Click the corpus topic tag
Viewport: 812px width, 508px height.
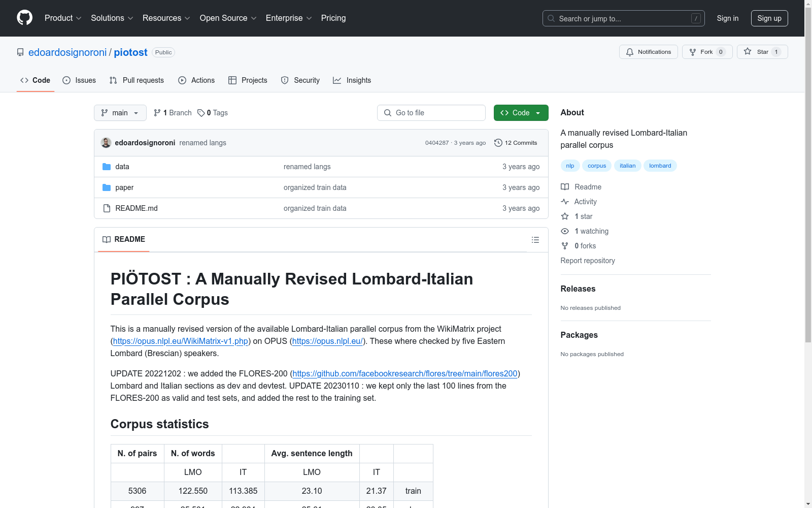pyautogui.click(x=597, y=166)
